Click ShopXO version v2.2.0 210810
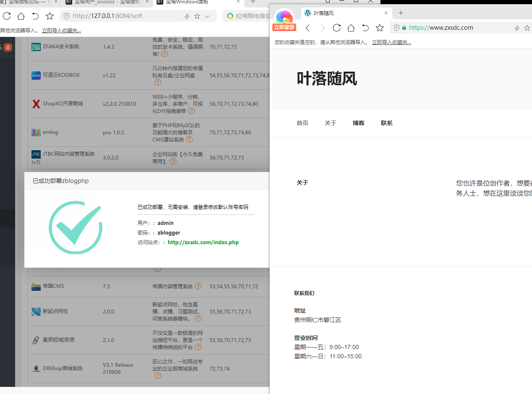The image size is (532, 394). click(119, 104)
